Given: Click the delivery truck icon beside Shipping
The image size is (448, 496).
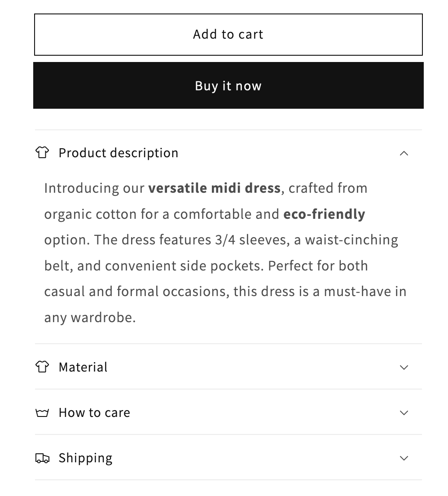Looking at the screenshot, I should (x=42, y=458).
